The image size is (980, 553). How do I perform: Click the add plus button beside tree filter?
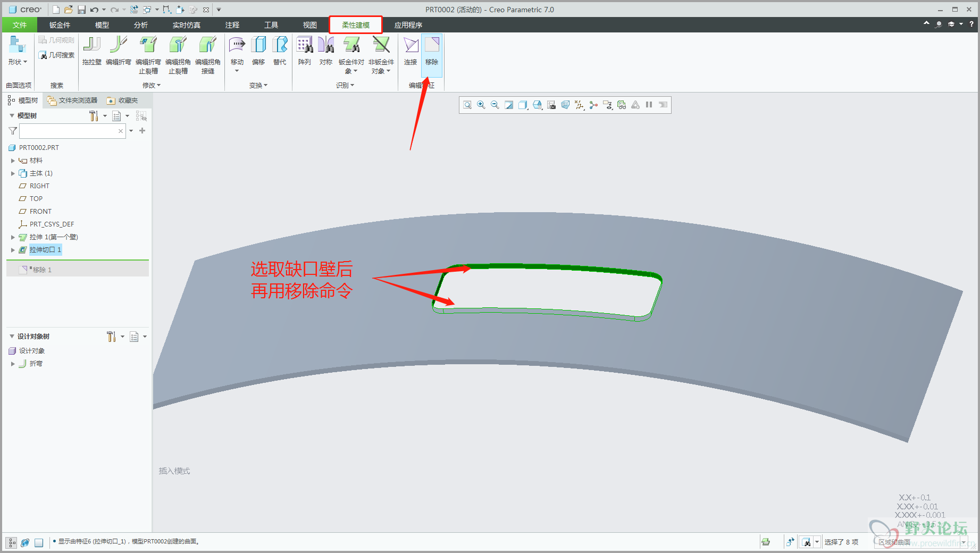pyautogui.click(x=142, y=131)
